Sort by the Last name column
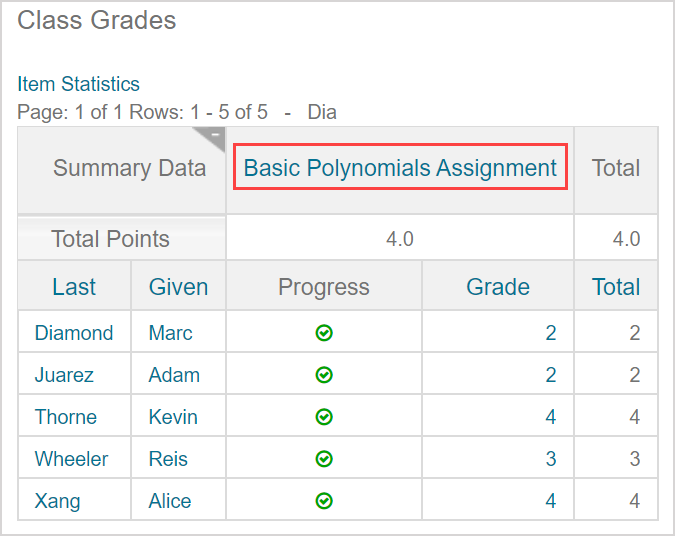The height and width of the screenshot is (536, 675). (x=74, y=287)
